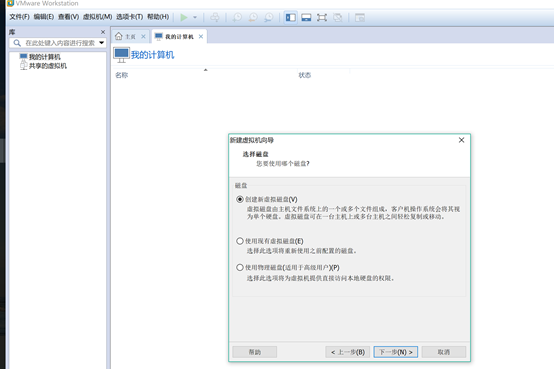Click the green power-on play icon

click(184, 17)
